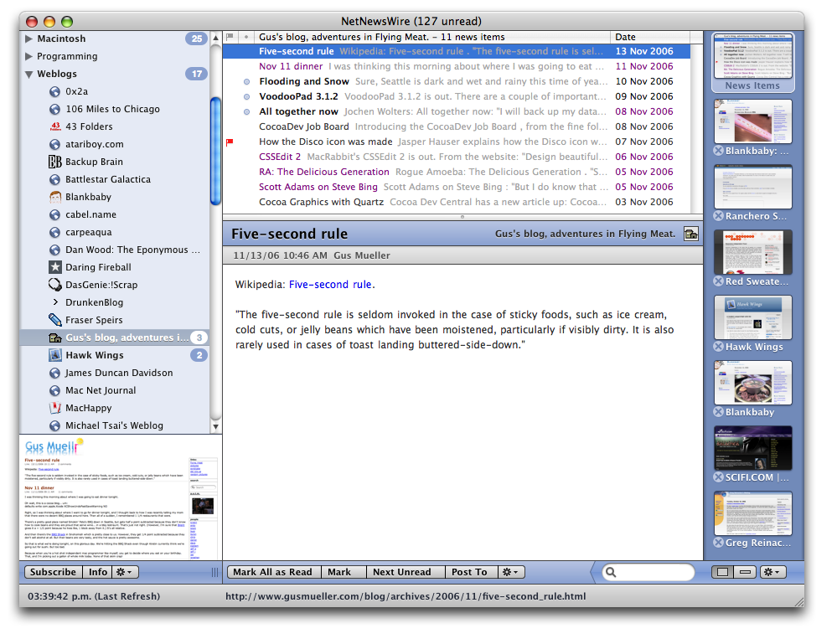Click the subscriptions scroll up arrow
This screenshot has height=644, width=837.
(x=215, y=38)
